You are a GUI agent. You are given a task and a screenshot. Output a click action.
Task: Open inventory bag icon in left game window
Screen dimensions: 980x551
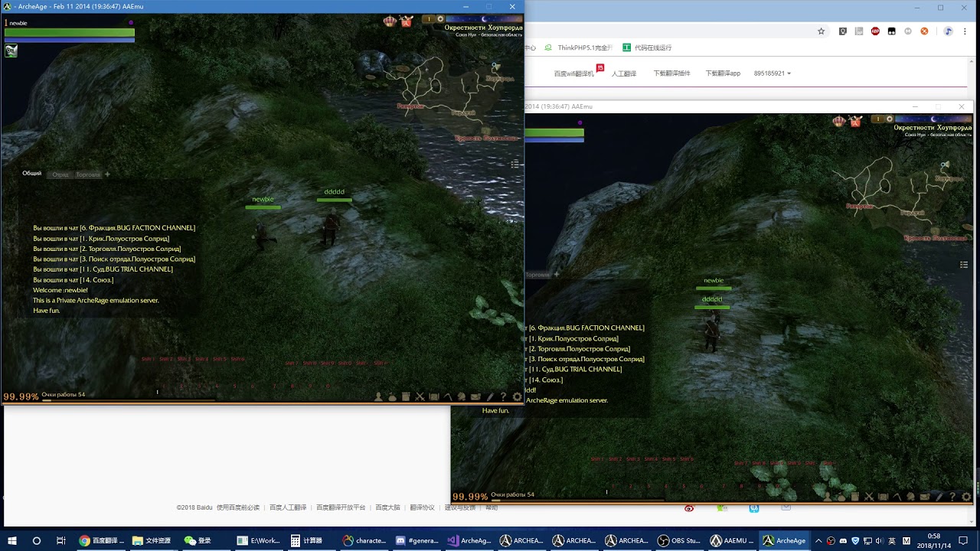click(392, 397)
